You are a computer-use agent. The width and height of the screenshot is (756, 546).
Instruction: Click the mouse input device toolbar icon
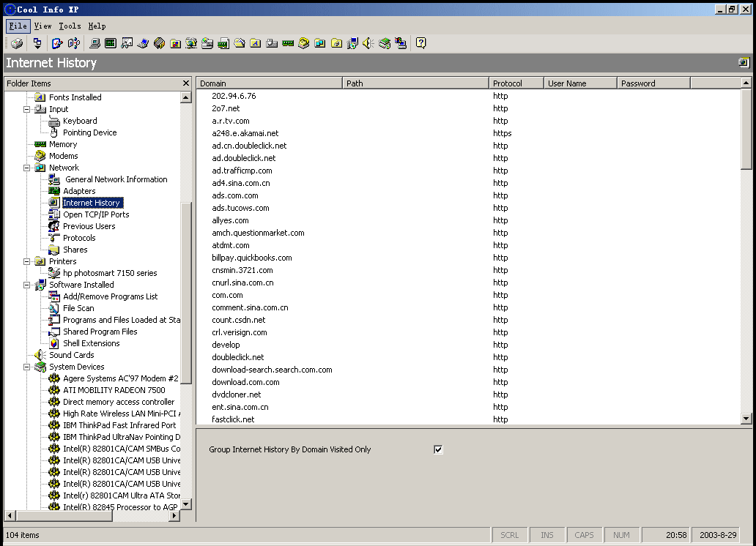[x=272, y=43]
